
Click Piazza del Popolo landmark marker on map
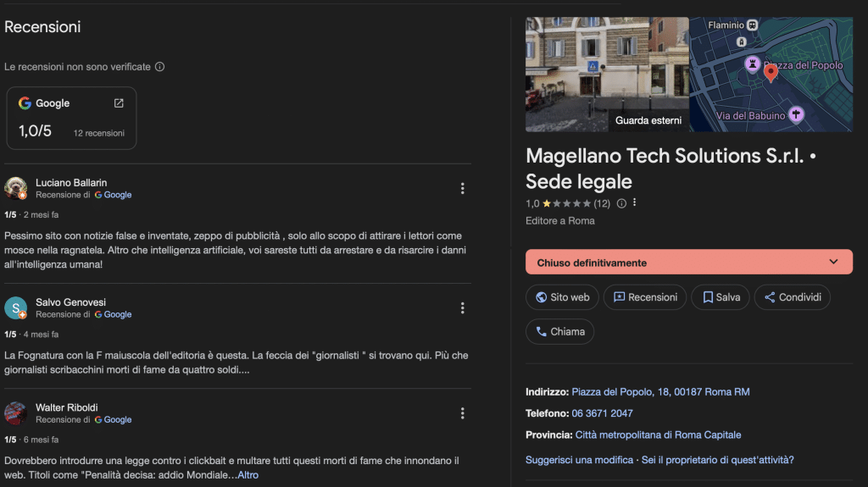(752, 64)
